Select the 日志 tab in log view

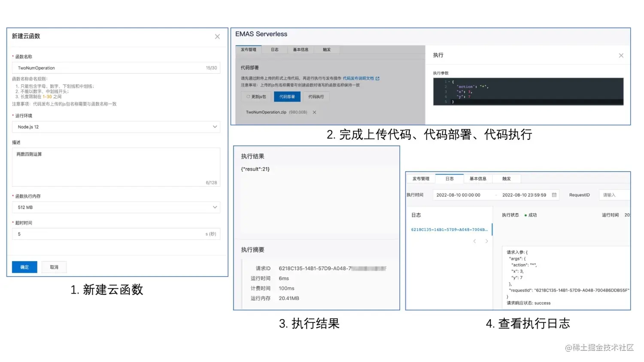pyautogui.click(x=450, y=179)
